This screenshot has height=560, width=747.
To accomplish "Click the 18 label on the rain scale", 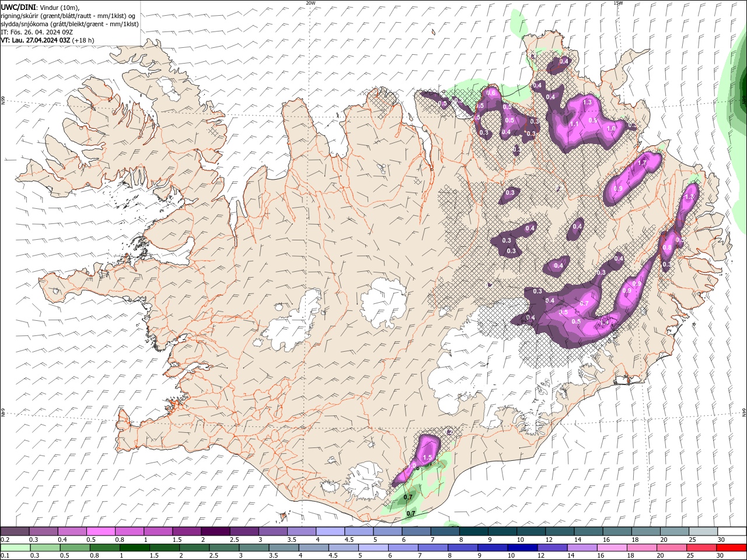I will tap(630, 555).
